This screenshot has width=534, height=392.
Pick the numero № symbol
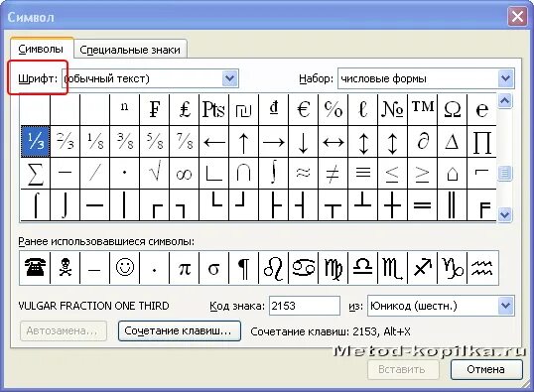point(393,110)
